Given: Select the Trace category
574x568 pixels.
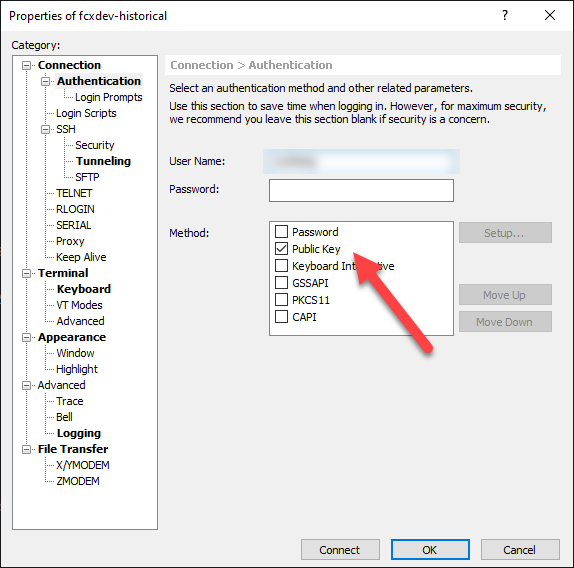Looking at the screenshot, I should pyautogui.click(x=70, y=401).
